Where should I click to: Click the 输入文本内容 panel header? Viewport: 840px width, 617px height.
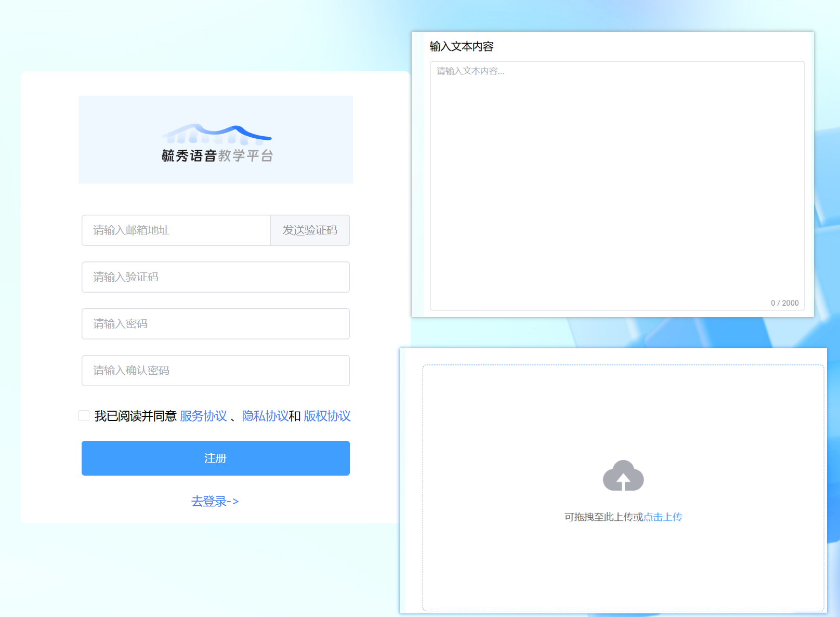(x=461, y=46)
